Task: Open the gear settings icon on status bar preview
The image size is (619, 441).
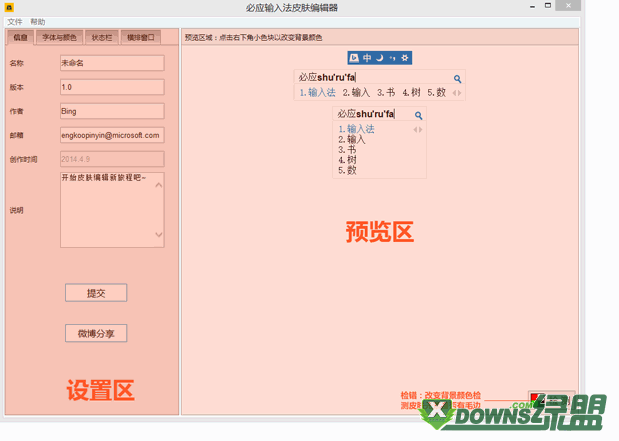Action: (x=405, y=58)
